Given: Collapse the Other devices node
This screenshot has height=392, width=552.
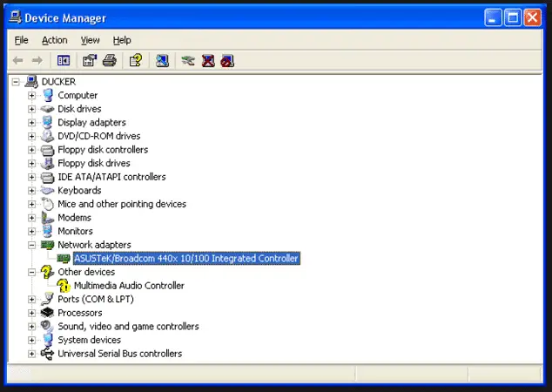Looking at the screenshot, I should click(31, 272).
